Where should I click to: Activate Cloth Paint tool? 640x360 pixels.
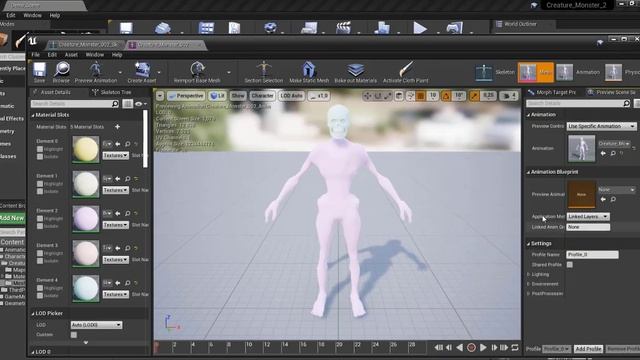406,69
